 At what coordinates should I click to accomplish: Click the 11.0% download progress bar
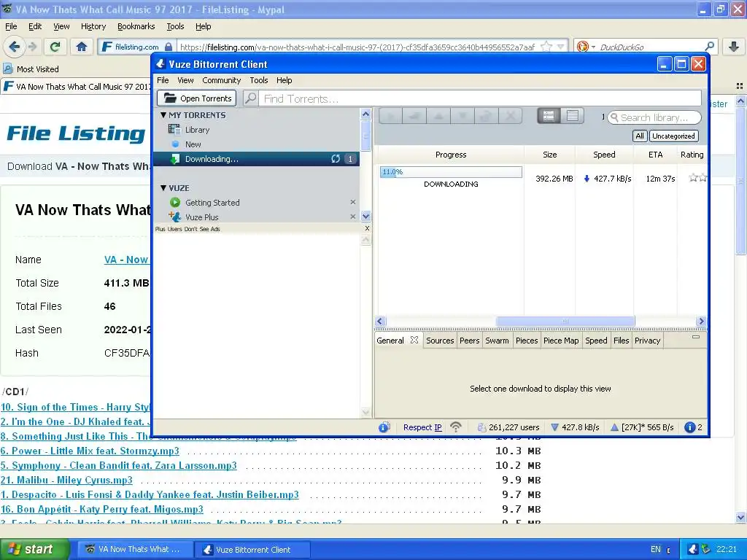click(x=451, y=172)
